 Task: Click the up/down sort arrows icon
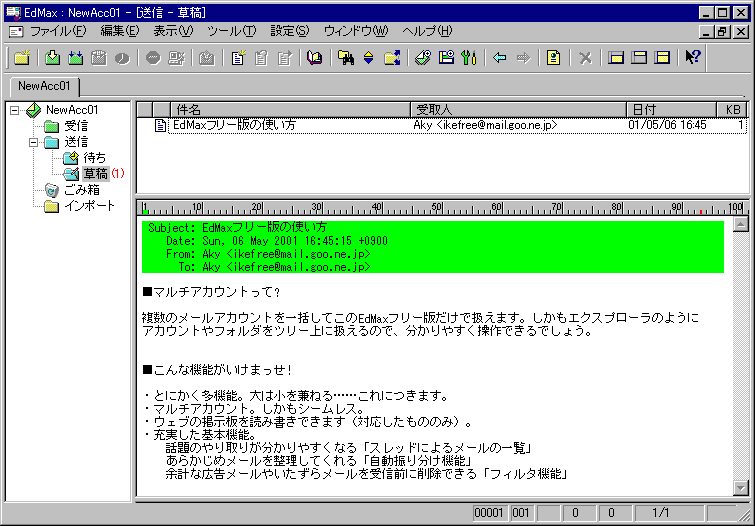tap(369, 58)
